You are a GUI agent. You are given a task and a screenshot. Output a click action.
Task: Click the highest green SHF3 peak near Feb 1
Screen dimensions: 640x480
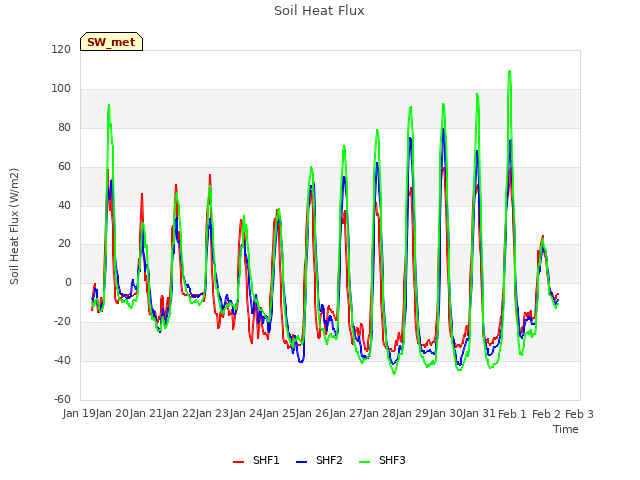coord(509,71)
